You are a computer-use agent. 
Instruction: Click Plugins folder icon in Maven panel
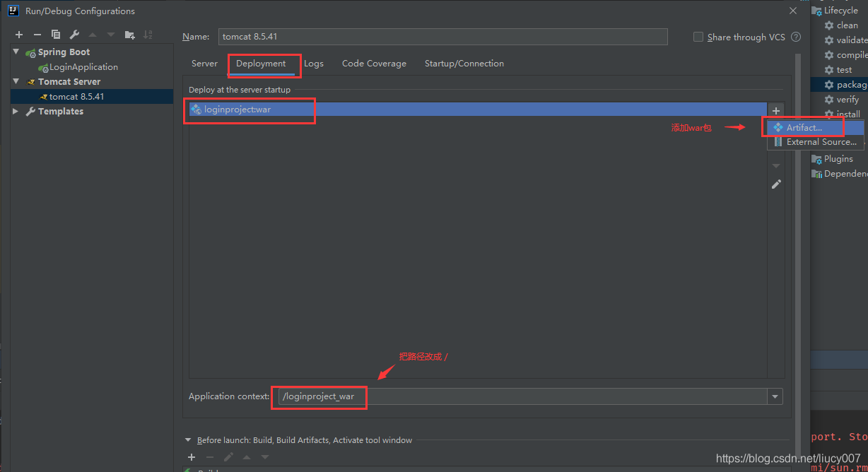817,159
